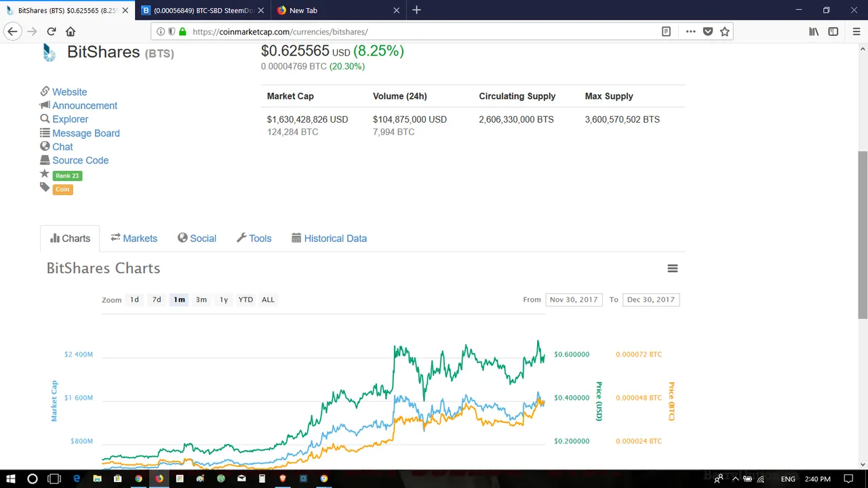Image resolution: width=868 pixels, height=488 pixels.
Task: Close the New Tab tab
Action: [x=397, y=10]
